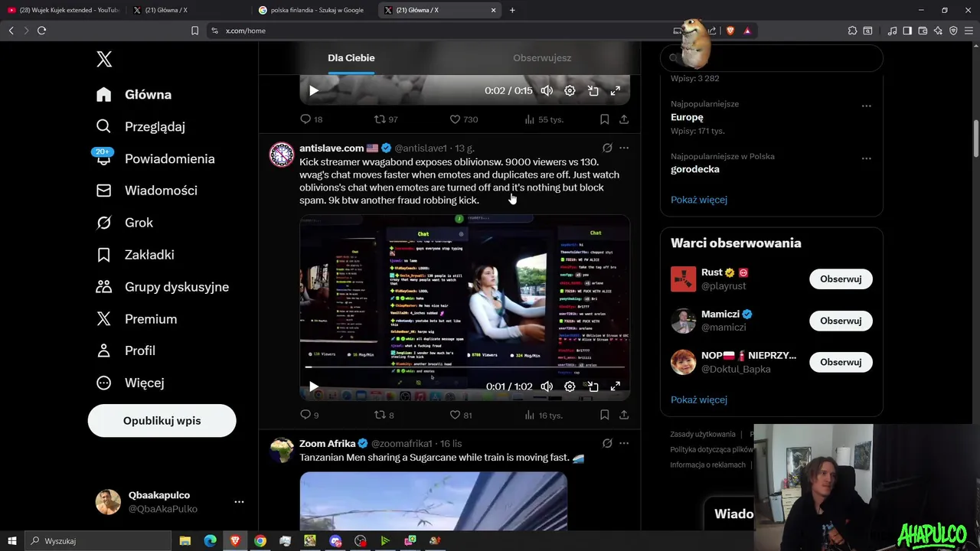Open Zakładki bookmarks
Image resolution: width=980 pixels, height=551 pixels.
click(135, 255)
